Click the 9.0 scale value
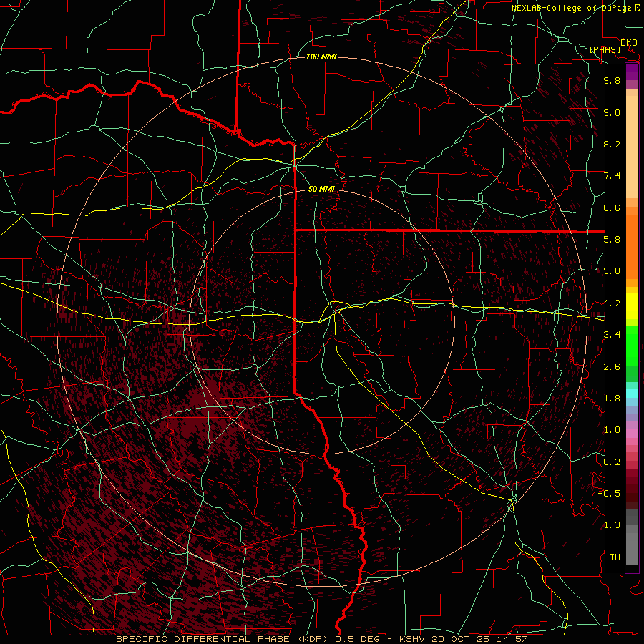Image resolution: width=644 pixels, height=644 pixels. (612, 112)
